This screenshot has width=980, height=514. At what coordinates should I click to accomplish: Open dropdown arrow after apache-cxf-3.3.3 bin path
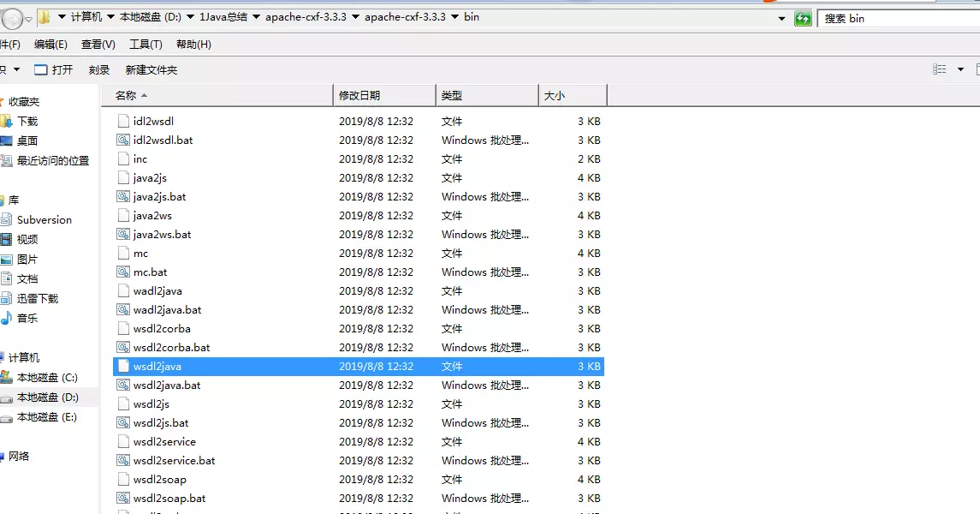tap(454, 17)
